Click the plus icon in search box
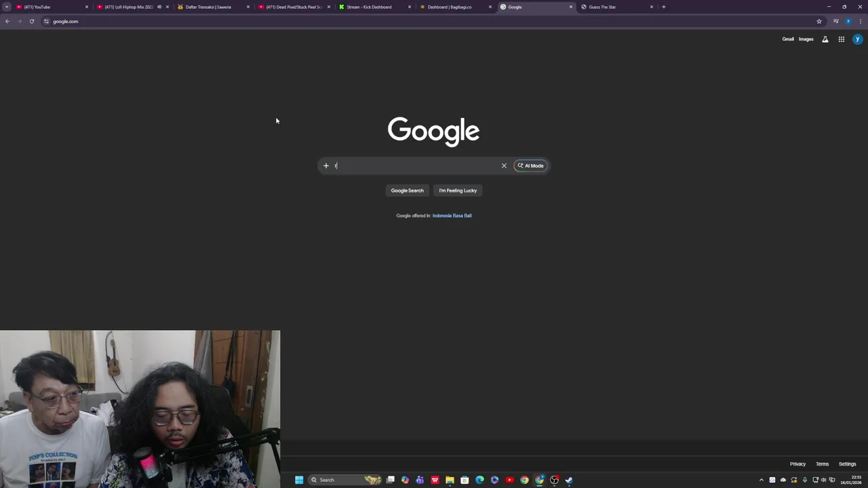Screen dimensions: 868x488 pyautogui.click(x=326, y=165)
